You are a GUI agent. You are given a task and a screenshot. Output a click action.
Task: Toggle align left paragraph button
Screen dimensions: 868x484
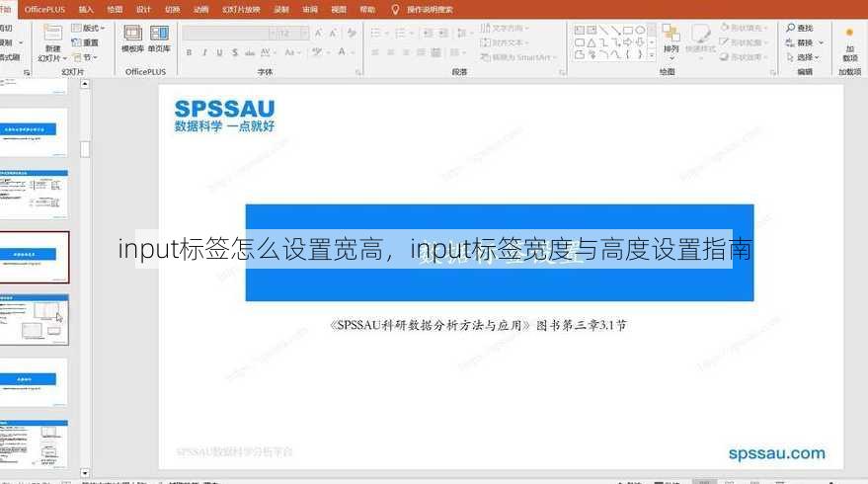375,52
